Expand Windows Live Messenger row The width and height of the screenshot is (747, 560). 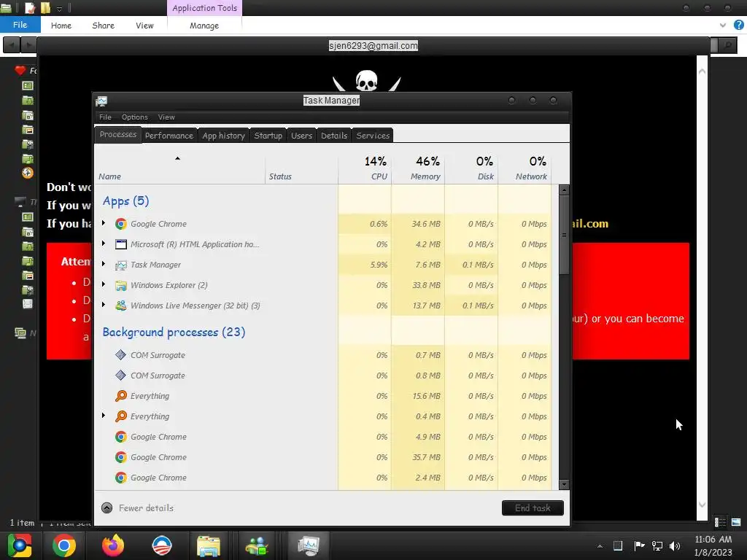[x=104, y=305]
